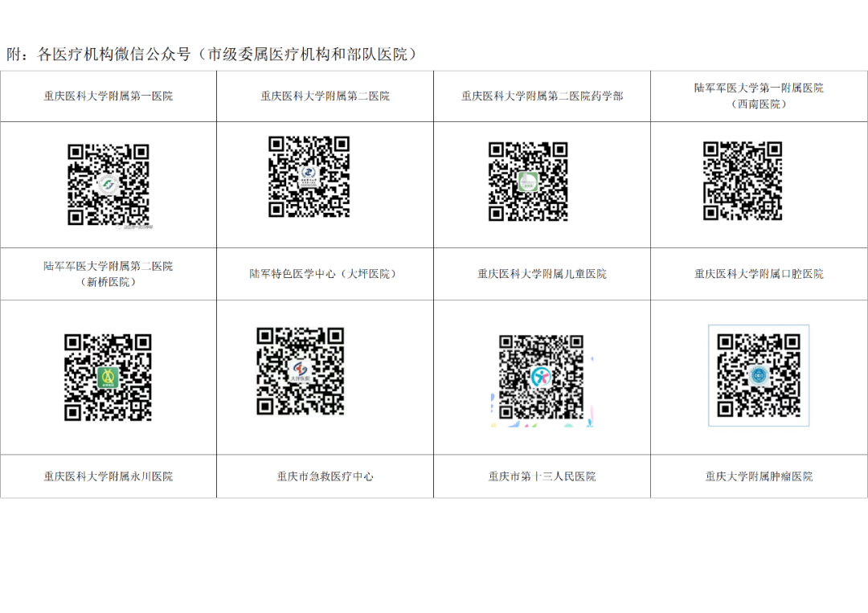Click the 陆军军医大学第一附属医院 label text

[x=759, y=88]
